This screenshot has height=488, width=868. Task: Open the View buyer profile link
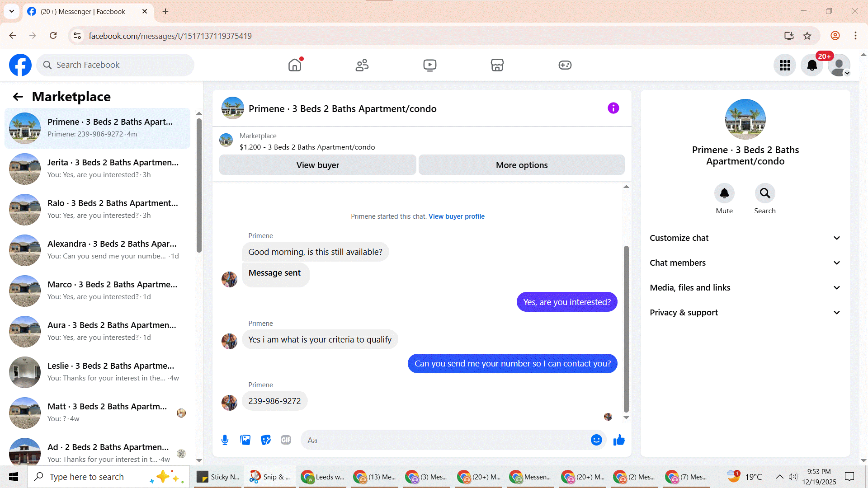click(456, 216)
